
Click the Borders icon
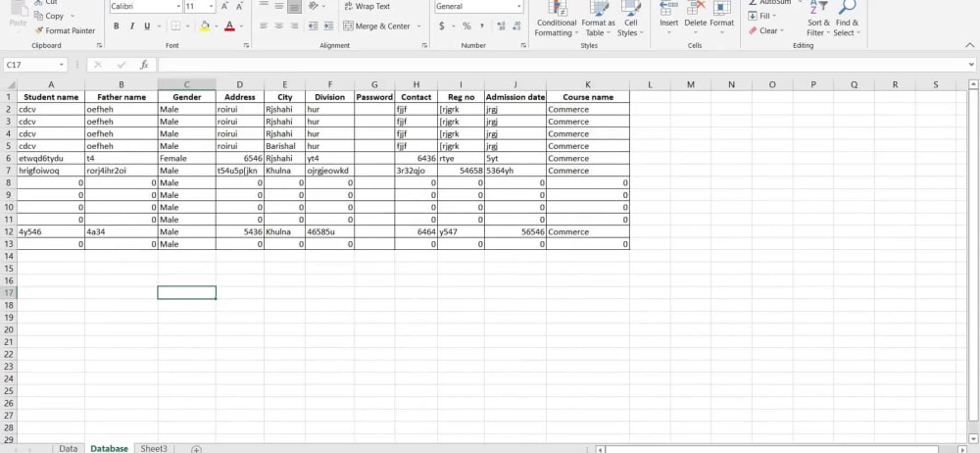(x=175, y=26)
